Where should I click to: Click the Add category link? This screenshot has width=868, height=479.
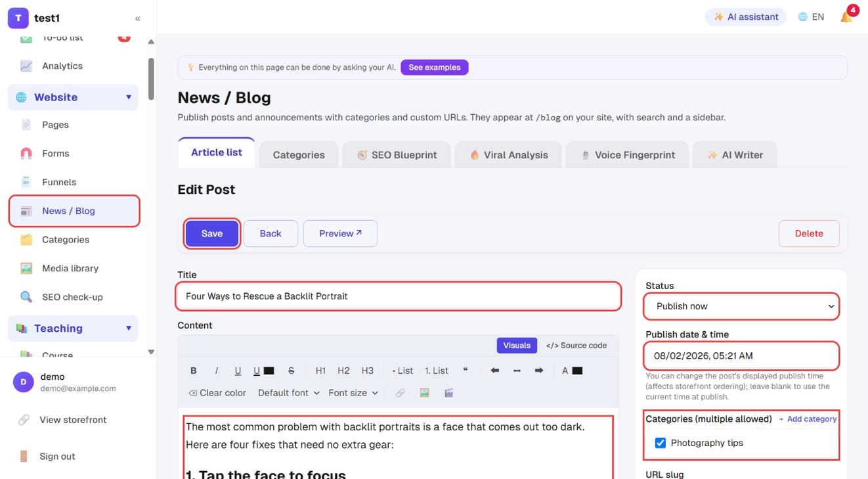point(808,419)
